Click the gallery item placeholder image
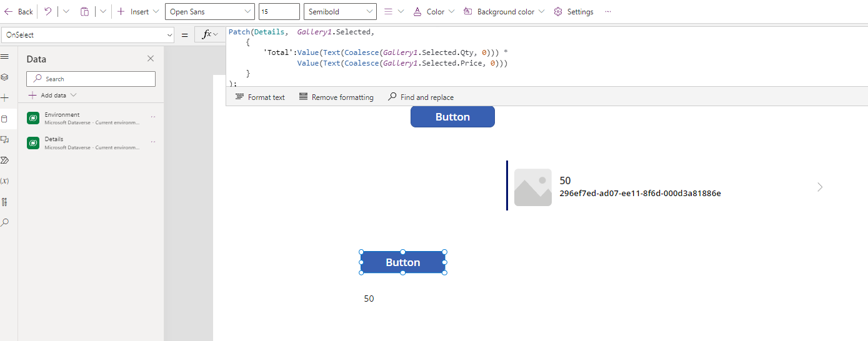Image resolution: width=868 pixels, height=341 pixels. click(533, 187)
